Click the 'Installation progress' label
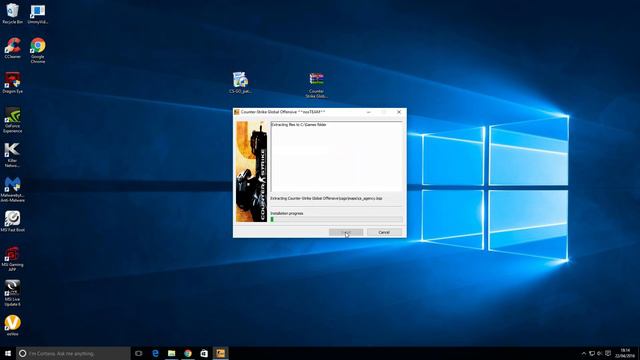This screenshot has width=640, height=360. point(287,213)
